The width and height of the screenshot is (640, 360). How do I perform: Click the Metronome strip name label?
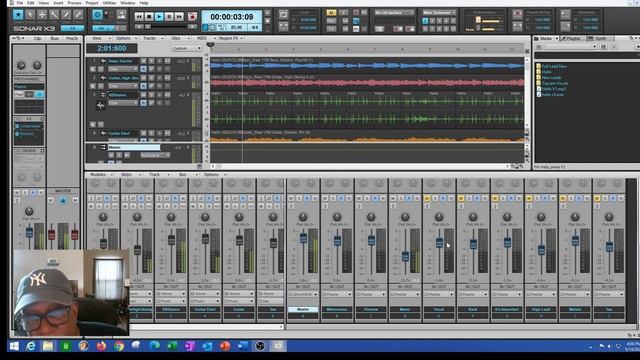tap(337, 309)
